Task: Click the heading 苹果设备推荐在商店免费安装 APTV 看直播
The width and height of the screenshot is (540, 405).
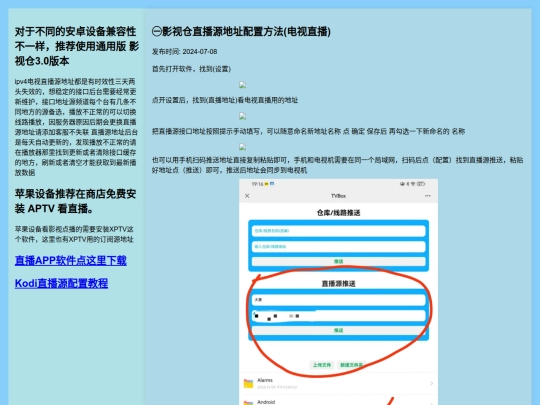Action: point(75,201)
